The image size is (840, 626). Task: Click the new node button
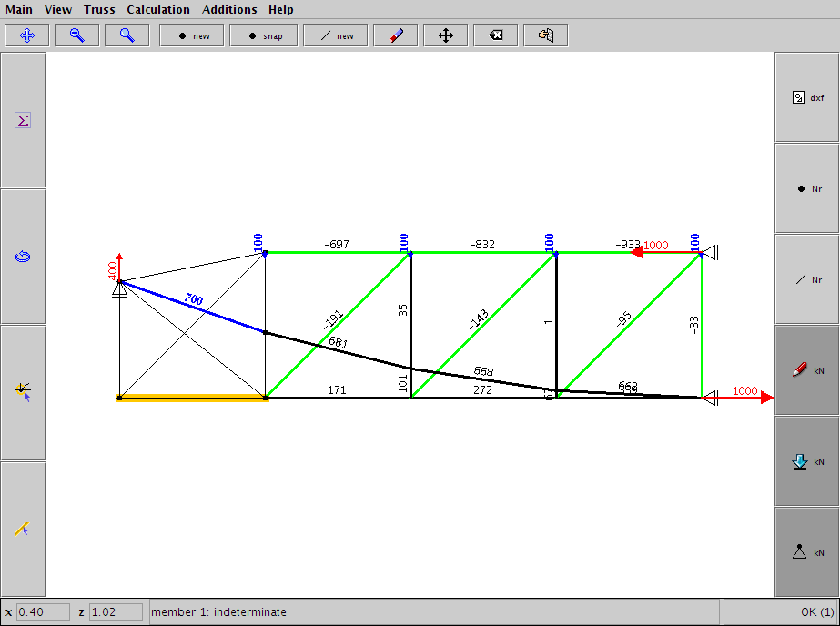tap(192, 35)
